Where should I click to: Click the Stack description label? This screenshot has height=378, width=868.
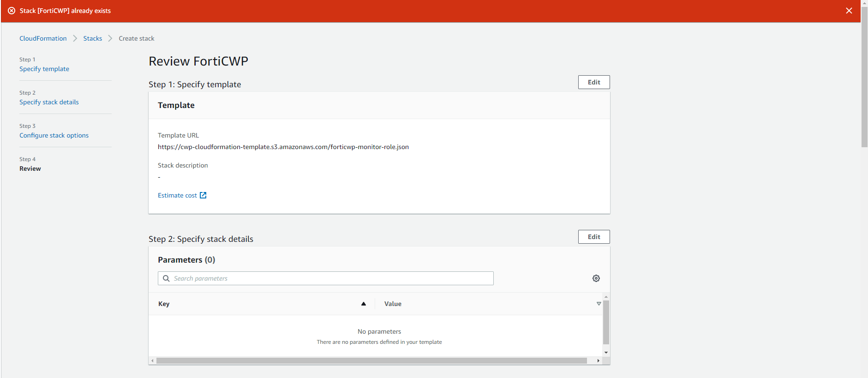183,165
